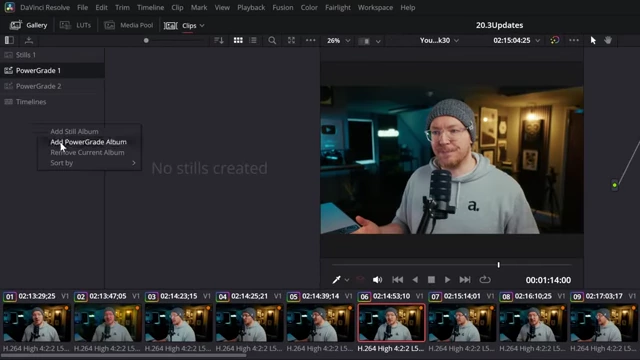Screen dimensions: 640x360
Task: Mute audio with the speaker icon
Action: point(377,280)
